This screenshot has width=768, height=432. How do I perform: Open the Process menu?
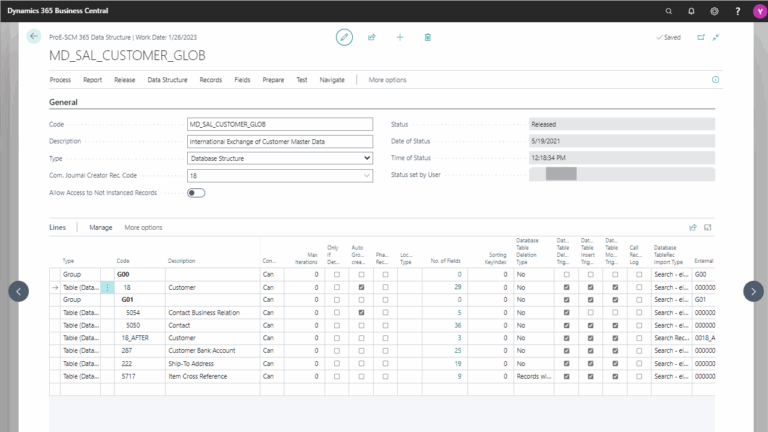point(60,80)
